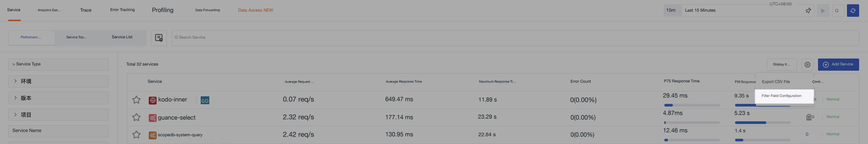Click kodo-inner P75 response time bar
868x144 pixels.
pos(691,105)
